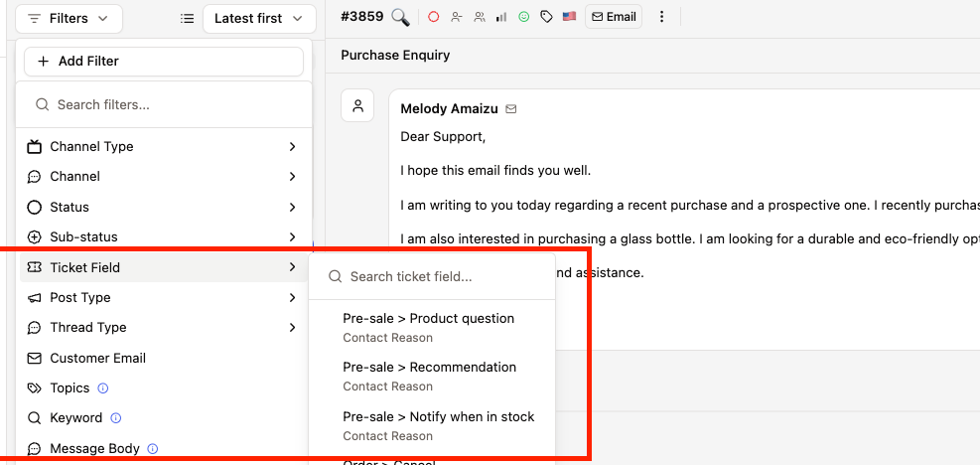The image size is (980, 465).
Task: Click the list view icon beside Latest first
Action: pos(187,19)
